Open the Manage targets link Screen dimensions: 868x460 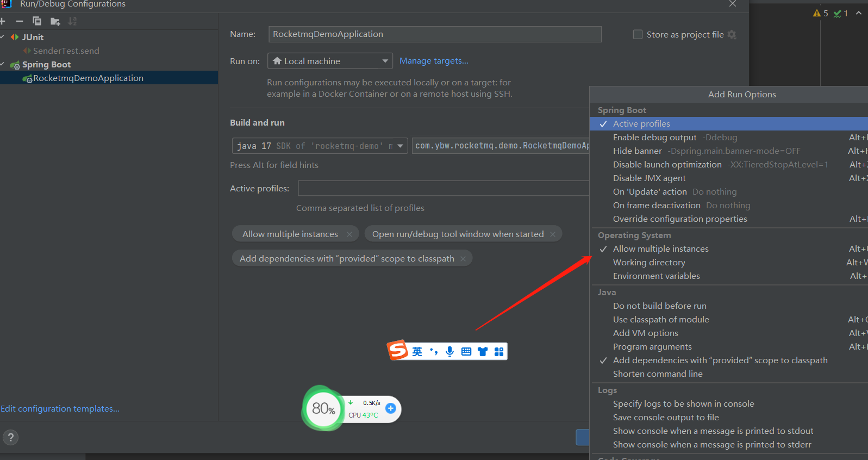434,61
